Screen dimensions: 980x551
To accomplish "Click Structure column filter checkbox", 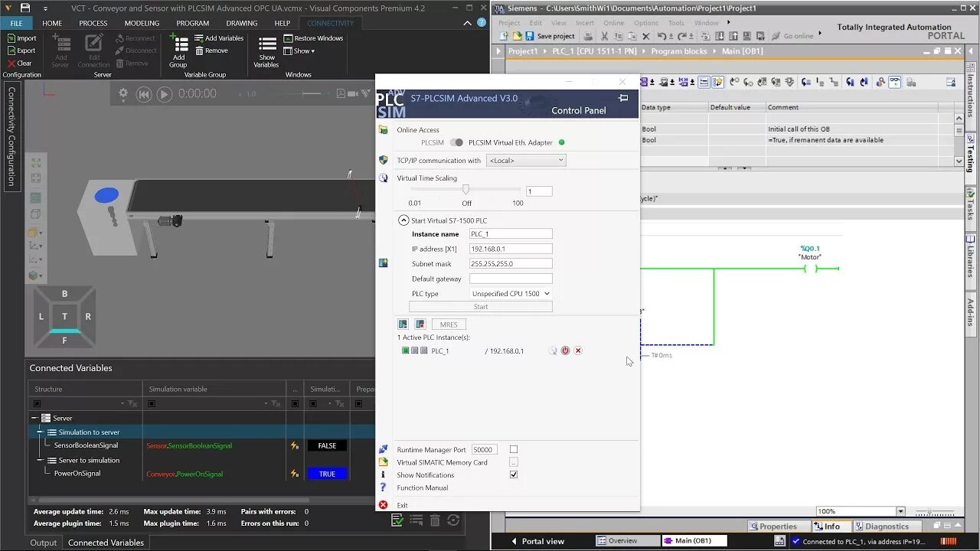I will [x=37, y=403].
